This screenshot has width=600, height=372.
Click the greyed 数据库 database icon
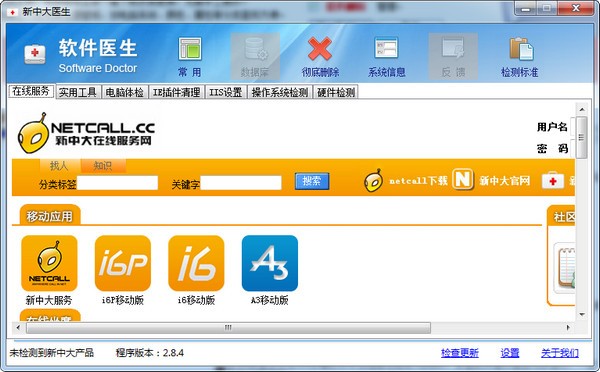tap(256, 49)
